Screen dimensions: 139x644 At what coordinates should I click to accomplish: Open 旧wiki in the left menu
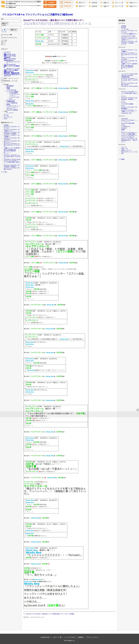pyautogui.click(x=6, y=119)
